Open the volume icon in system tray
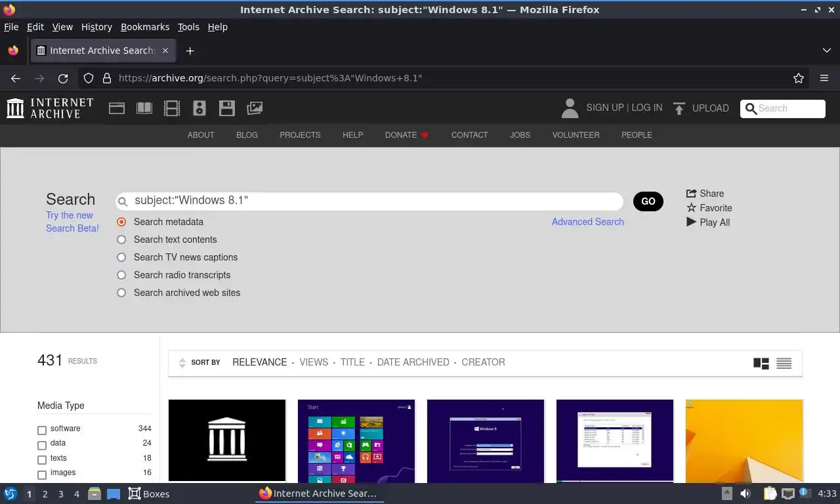The width and height of the screenshot is (840, 504). click(745, 493)
